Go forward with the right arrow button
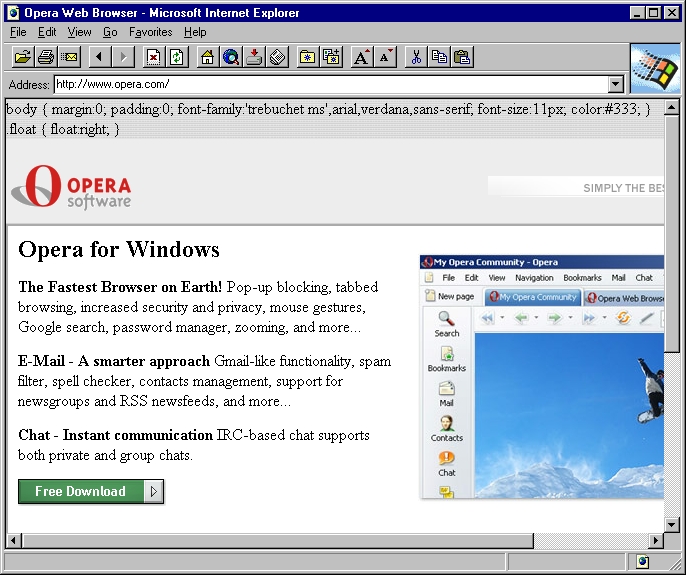Viewport: 686px width, 575px height. (123, 57)
